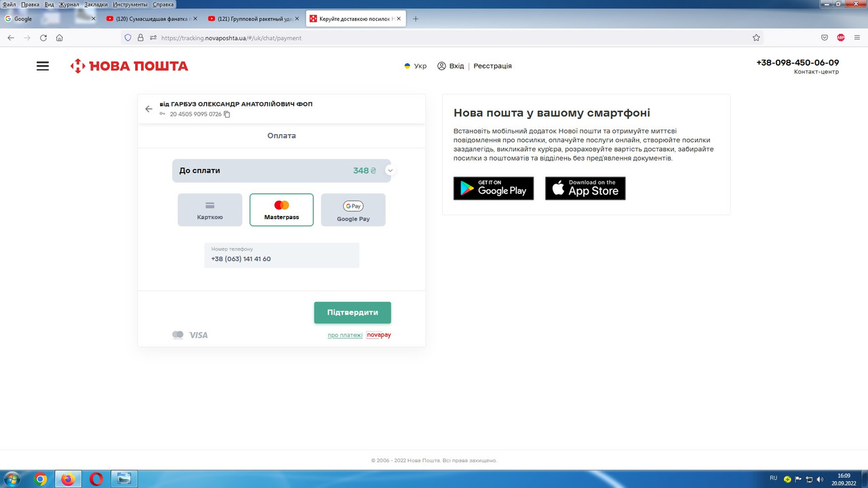This screenshot has height=488, width=868.
Task: Open Opera from the taskbar
Action: click(x=96, y=479)
